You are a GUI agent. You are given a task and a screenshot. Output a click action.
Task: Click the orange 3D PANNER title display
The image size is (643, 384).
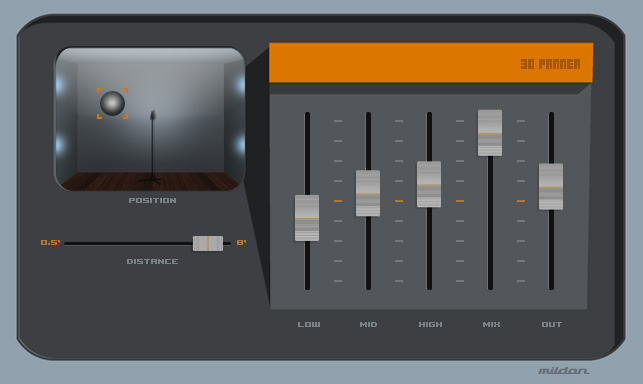click(431, 63)
